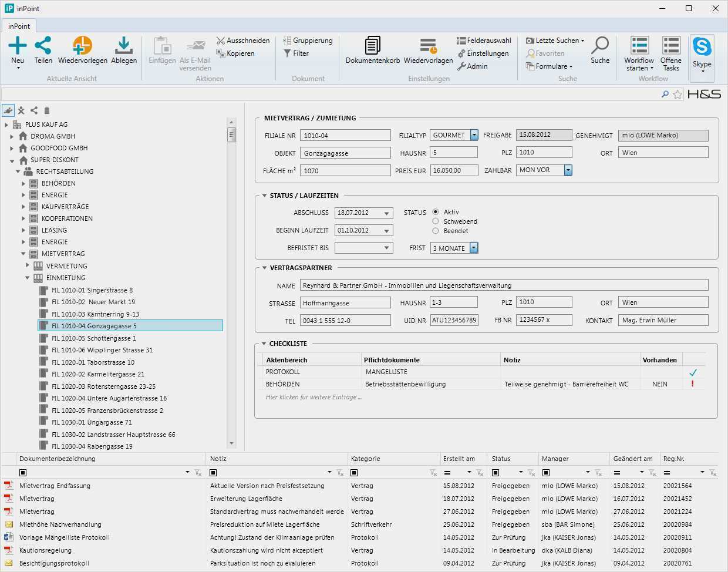Select the Aktiv status radio button

click(436, 212)
